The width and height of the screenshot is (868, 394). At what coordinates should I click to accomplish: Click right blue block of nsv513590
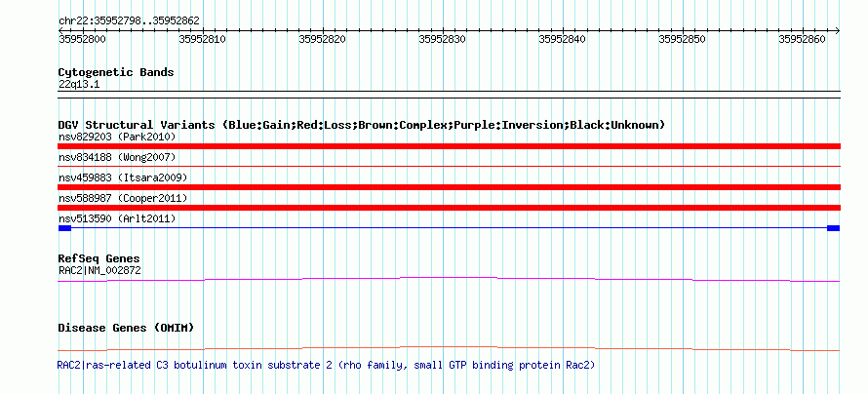[833, 228]
